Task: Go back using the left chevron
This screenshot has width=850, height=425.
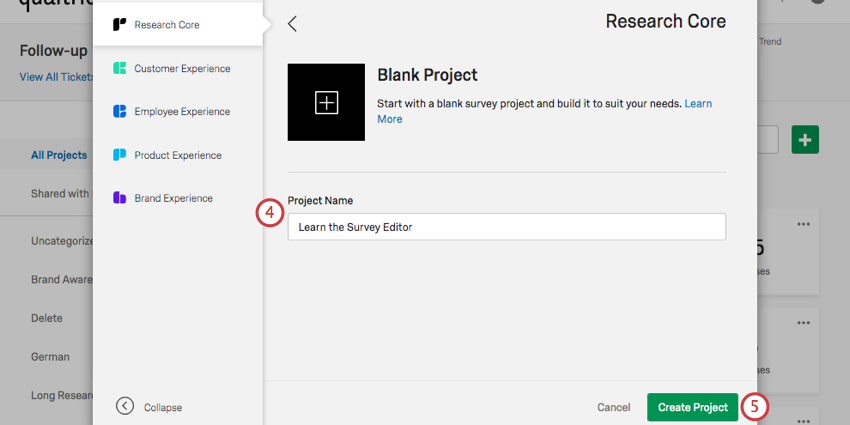Action: pos(292,23)
